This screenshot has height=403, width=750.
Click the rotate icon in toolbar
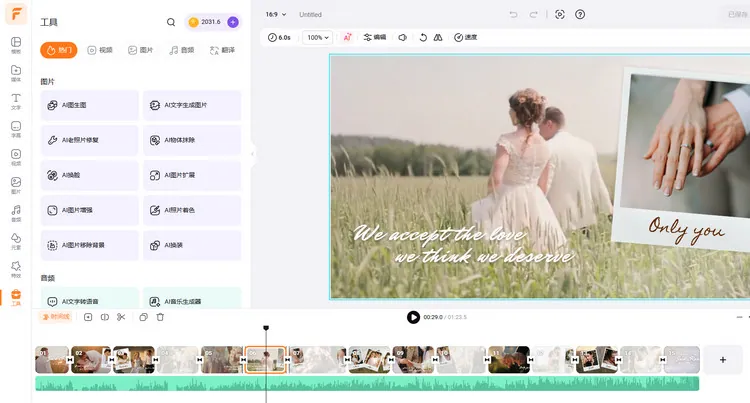[423, 37]
